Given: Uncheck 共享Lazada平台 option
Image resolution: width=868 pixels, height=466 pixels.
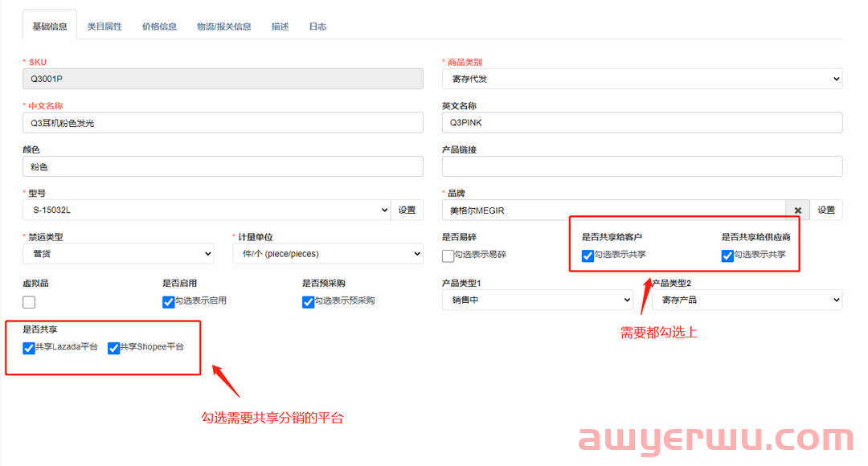Looking at the screenshot, I should 30,348.
